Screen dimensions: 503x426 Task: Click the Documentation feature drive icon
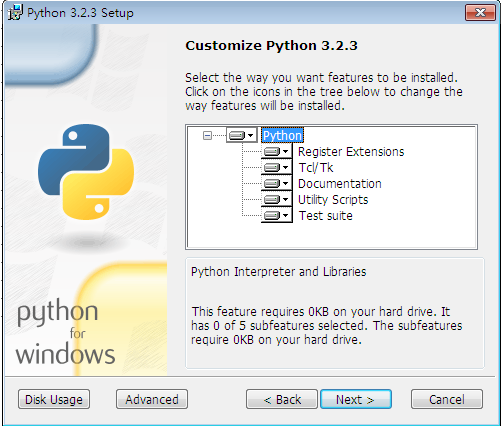coord(272,183)
